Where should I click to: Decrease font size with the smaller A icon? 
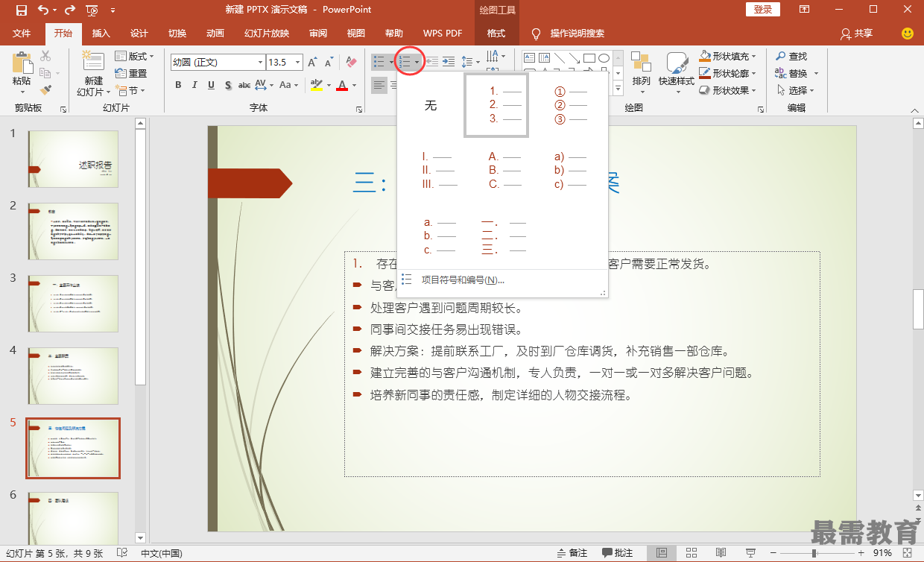coord(329,62)
